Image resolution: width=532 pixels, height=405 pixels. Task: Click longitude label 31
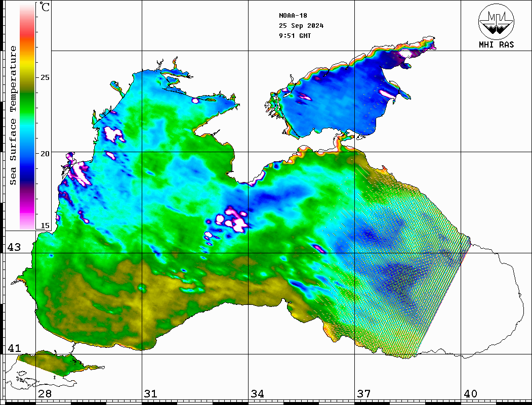pos(151,394)
